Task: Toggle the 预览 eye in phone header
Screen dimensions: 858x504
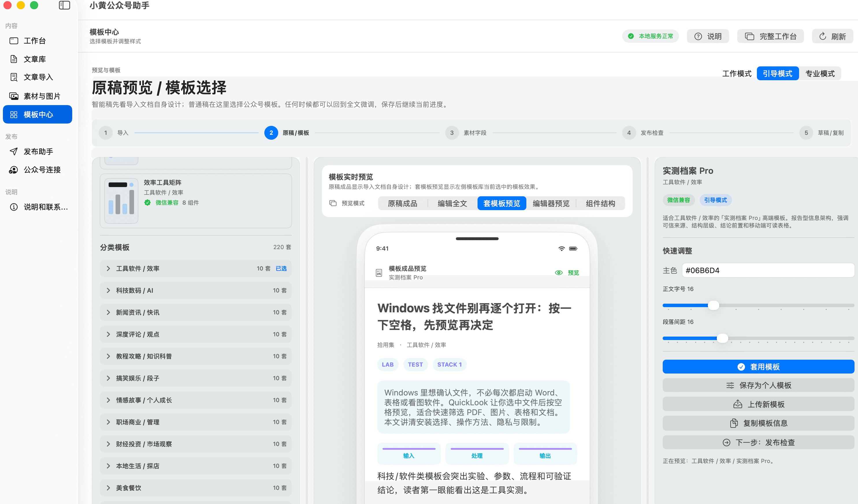Action: click(559, 272)
